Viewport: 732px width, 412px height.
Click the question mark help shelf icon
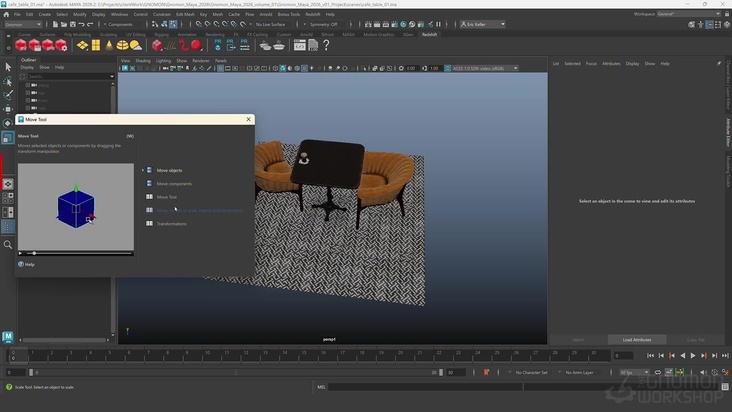coord(326,45)
